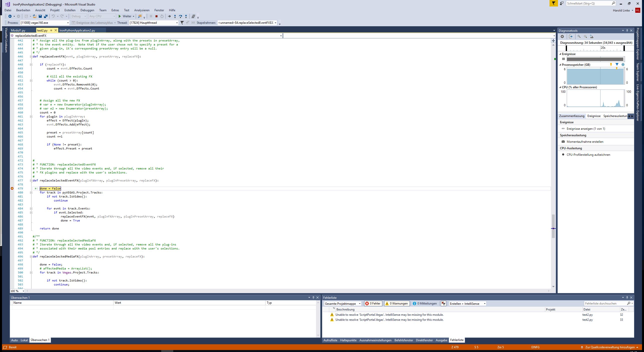The height and width of the screenshot is (352, 644).
Task: Toggle the 0 Fehler filter
Action: [373, 303]
